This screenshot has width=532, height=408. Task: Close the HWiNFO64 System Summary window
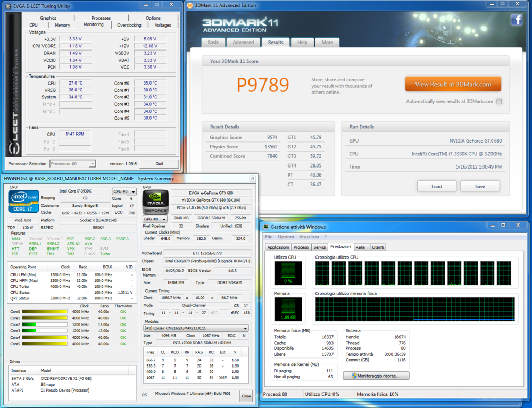[252, 179]
